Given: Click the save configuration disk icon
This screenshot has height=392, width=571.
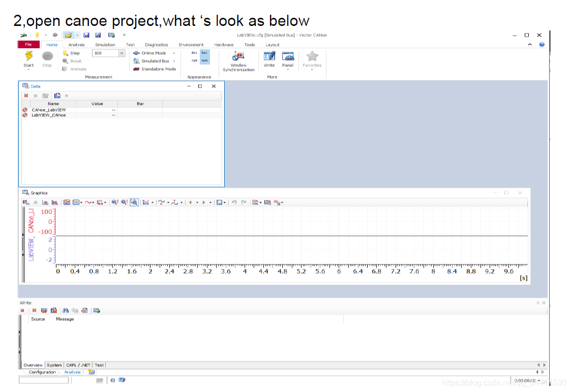Looking at the screenshot, I should [86, 35].
